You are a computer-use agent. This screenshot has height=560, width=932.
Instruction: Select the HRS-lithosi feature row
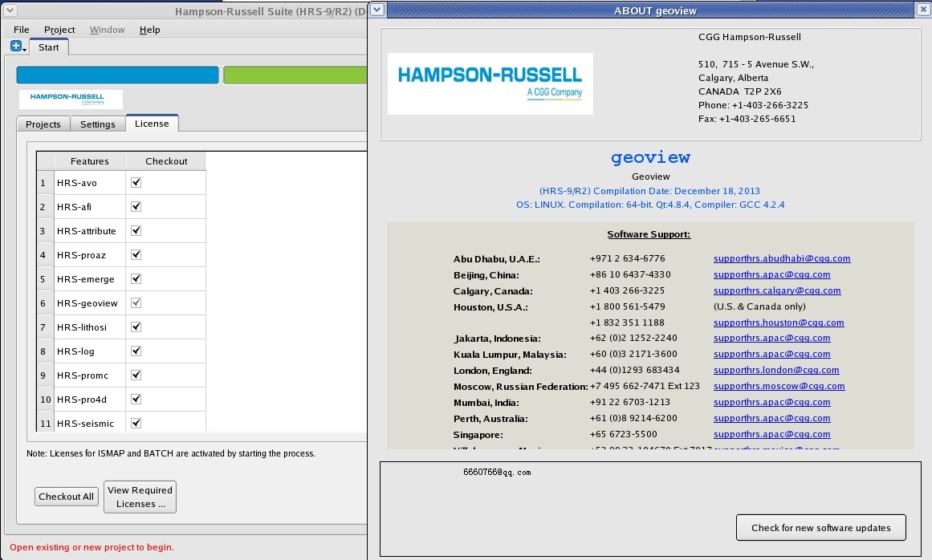pos(89,327)
